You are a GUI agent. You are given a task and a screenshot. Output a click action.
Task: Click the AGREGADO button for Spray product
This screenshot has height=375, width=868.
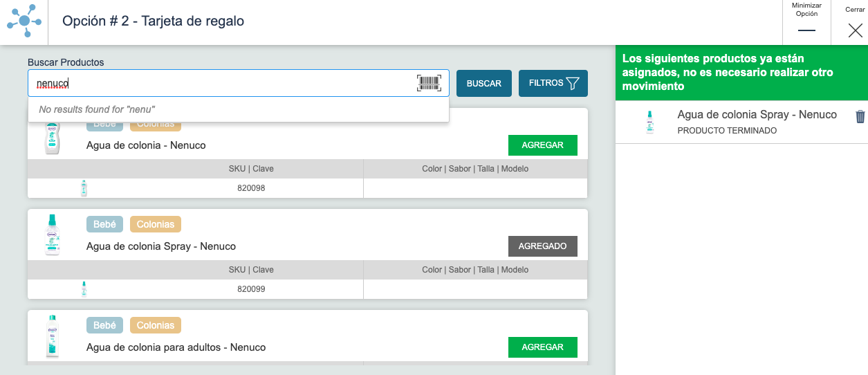click(543, 246)
